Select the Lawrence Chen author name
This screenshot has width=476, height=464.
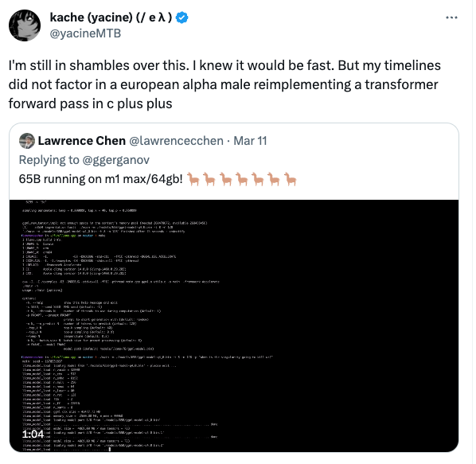pos(82,141)
